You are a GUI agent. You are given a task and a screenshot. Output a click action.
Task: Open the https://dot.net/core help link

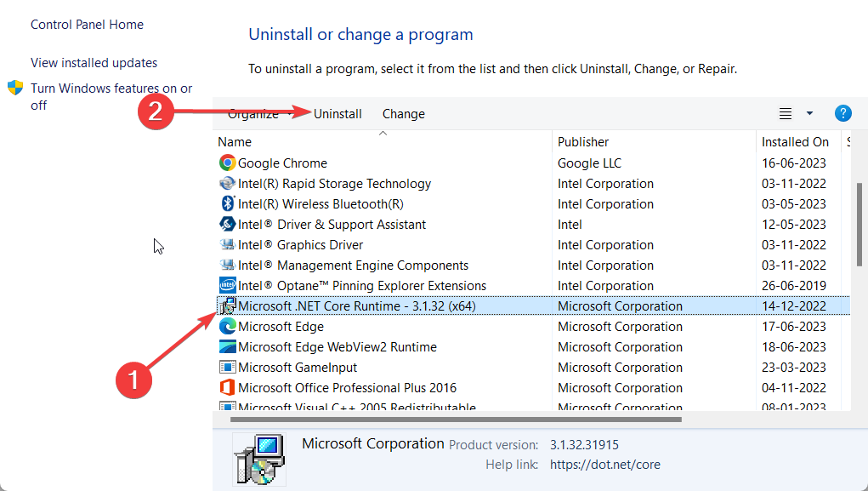(x=605, y=465)
